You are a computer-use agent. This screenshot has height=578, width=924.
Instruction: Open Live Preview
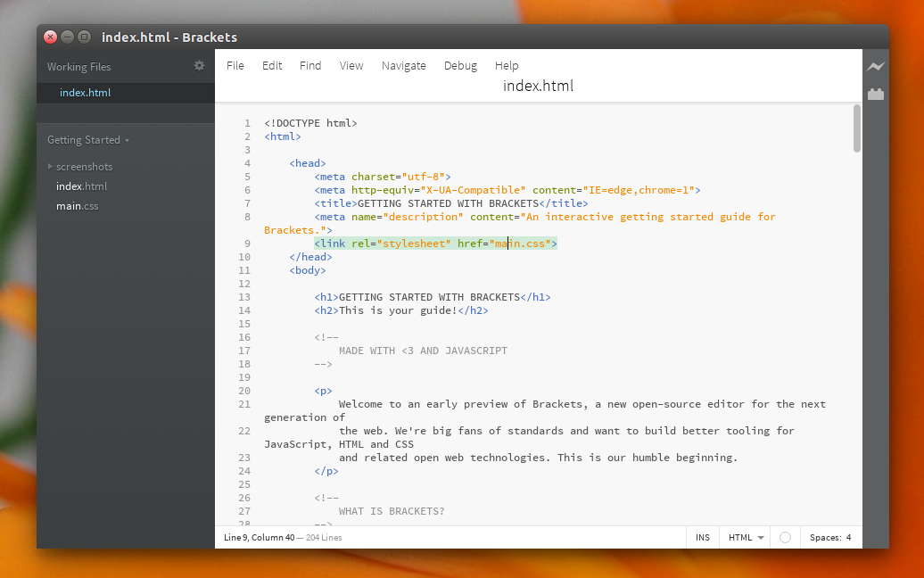pyautogui.click(x=876, y=66)
